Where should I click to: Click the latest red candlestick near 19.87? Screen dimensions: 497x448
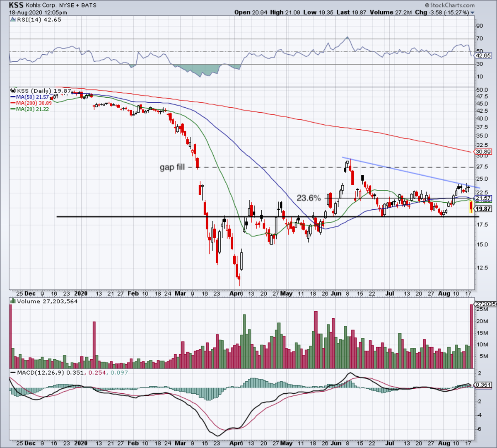471,207
